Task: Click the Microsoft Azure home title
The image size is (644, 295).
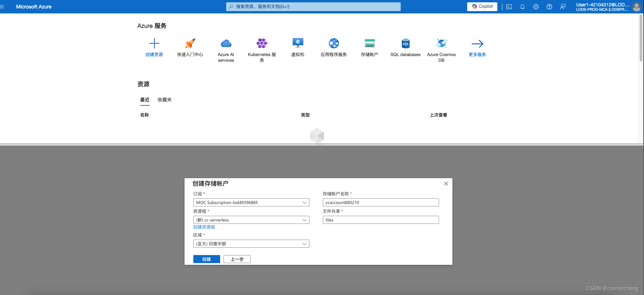Action: [34, 7]
